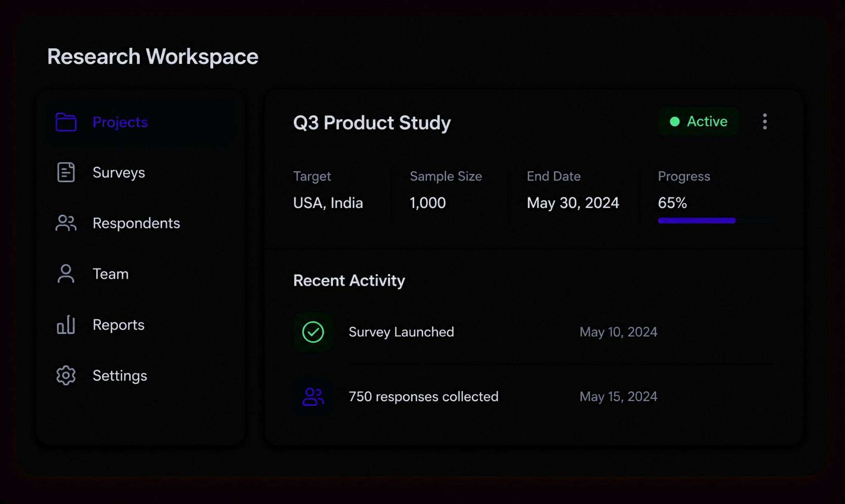845x504 pixels.
Task: Open the three-dot project options menu
Action: [765, 122]
